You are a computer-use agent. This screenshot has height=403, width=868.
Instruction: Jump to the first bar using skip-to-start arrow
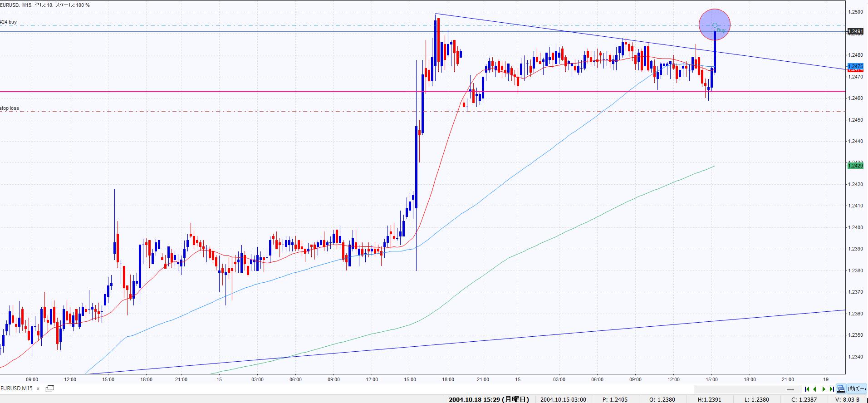pos(807,389)
